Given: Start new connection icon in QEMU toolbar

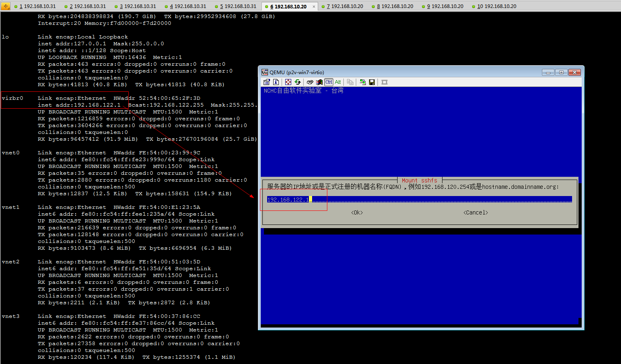Looking at the screenshot, I should (x=363, y=82).
